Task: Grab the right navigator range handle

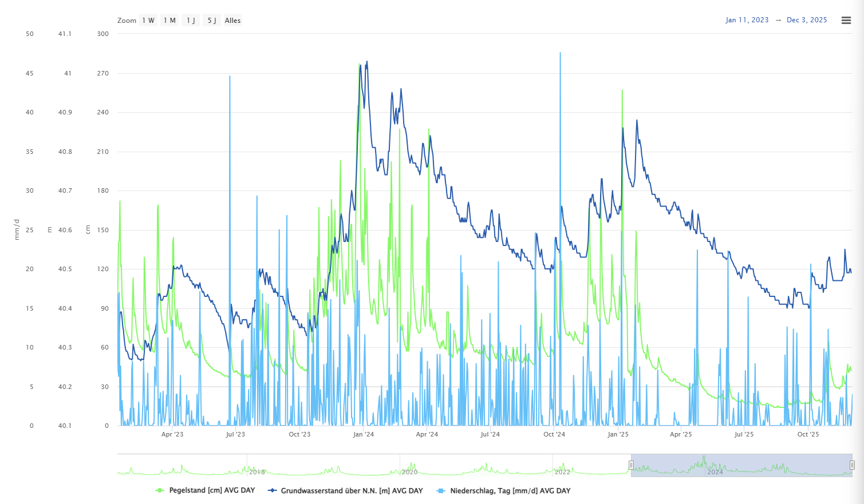Action: [x=852, y=465]
